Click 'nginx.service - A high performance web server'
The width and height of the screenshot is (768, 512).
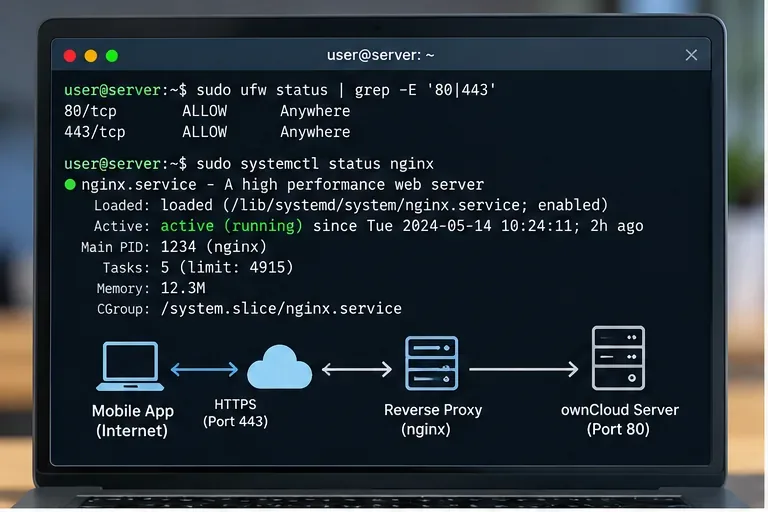(x=283, y=185)
